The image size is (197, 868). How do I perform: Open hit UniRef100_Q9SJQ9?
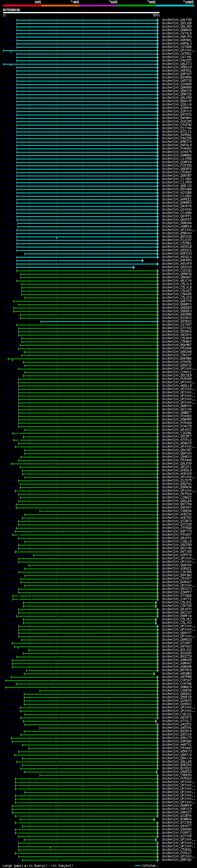pyautogui.click(x=176, y=23)
